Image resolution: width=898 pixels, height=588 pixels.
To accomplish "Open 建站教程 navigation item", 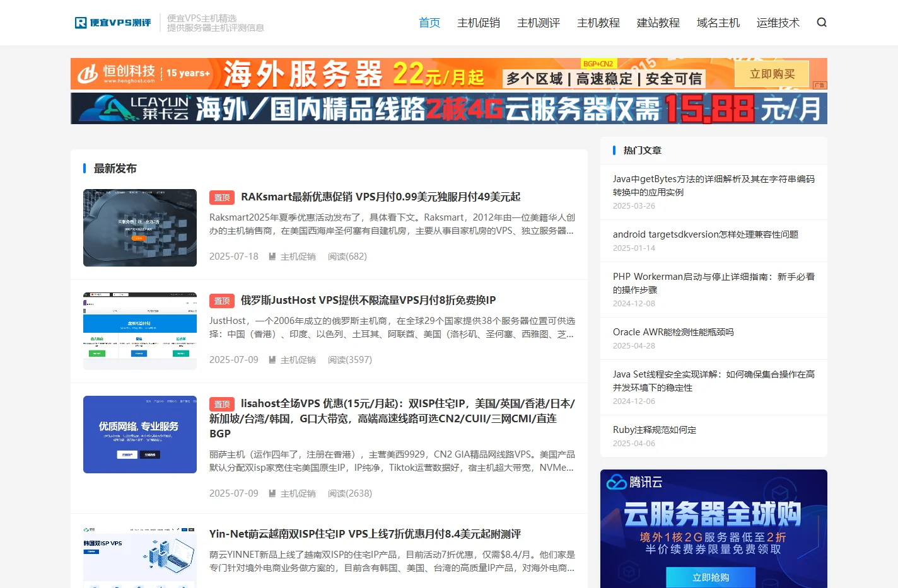I will (x=658, y=23).
